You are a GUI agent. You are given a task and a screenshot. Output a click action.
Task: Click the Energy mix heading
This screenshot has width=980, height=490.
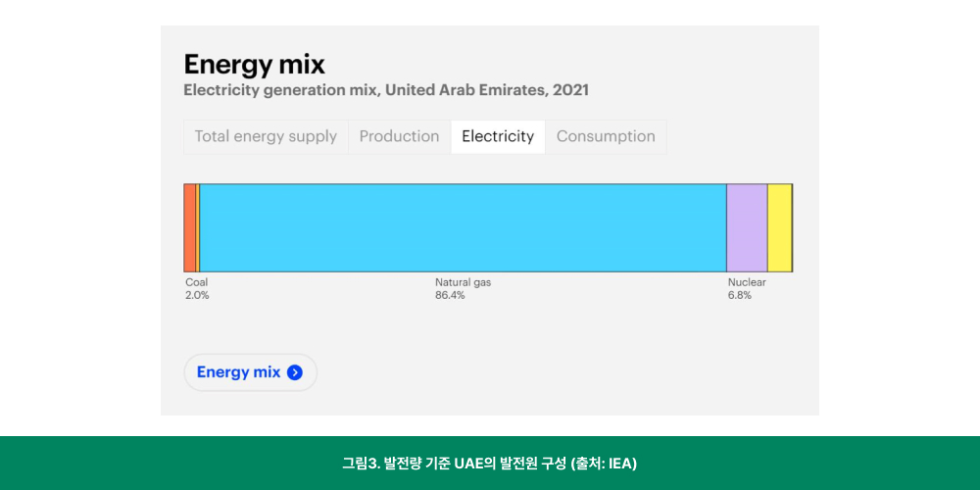(255, 64)
